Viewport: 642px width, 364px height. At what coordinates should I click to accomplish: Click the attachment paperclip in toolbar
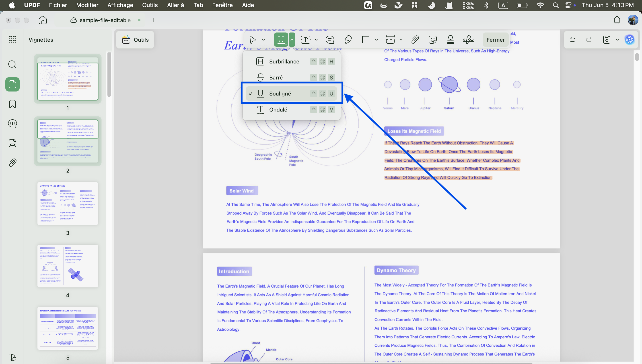[x=415, y=39]
